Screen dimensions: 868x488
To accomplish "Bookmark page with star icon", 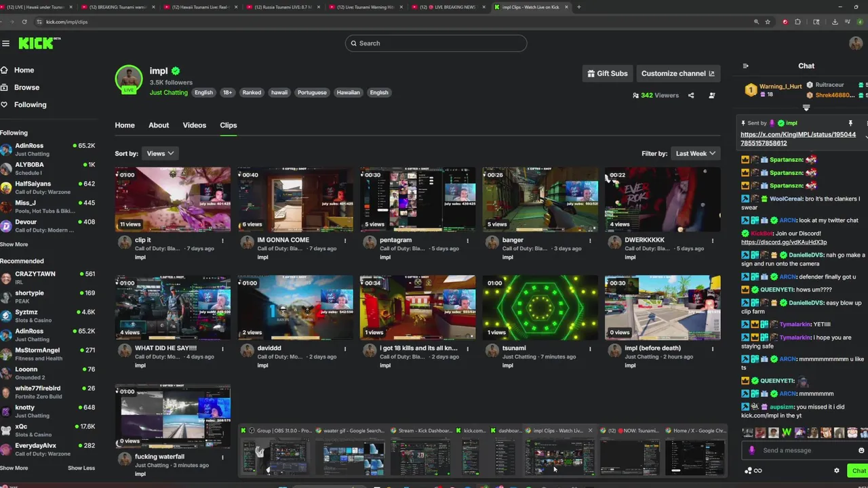I will click(x=768, y=22).
